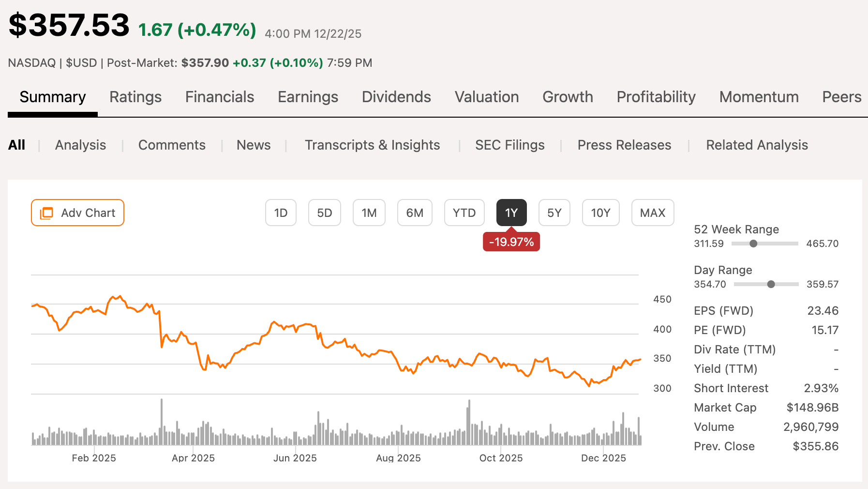Open the Dividends tab

(x=396, y=97)
